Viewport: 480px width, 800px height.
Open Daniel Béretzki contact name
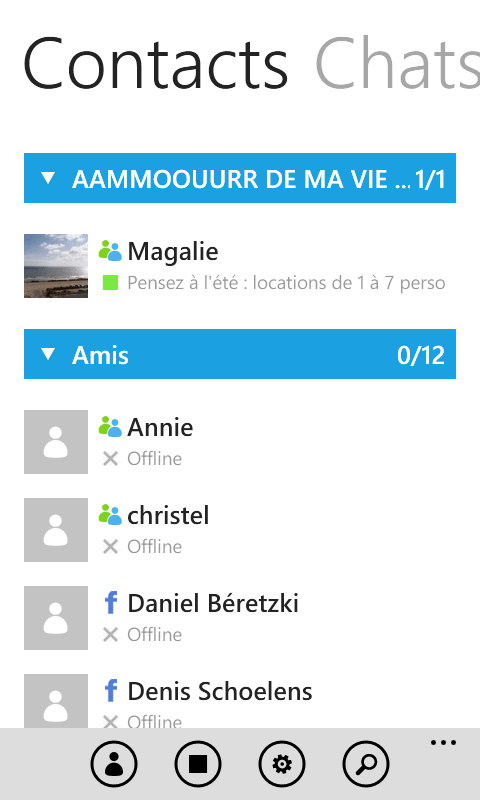point(213,604)
